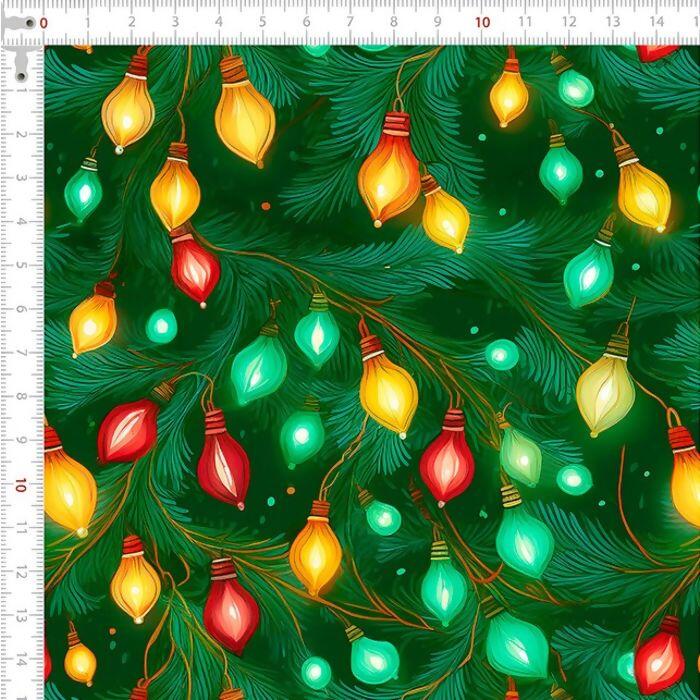Click the number 7 on the vertical ruler
This screenshot has height=700, width=700.
pos(20,353)
